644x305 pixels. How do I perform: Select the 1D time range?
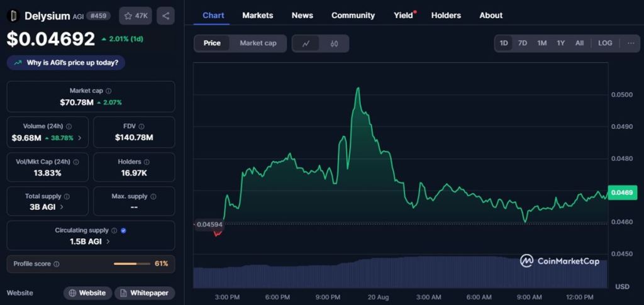[504, 43]
